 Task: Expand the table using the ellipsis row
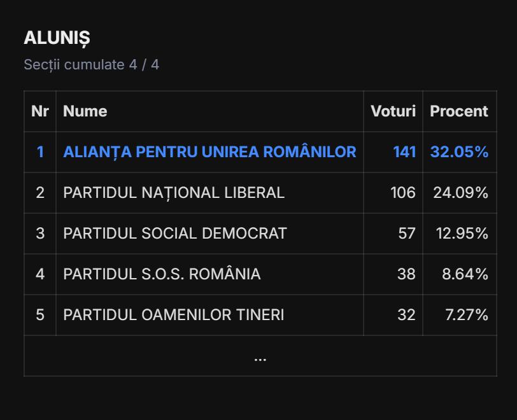(x=260, y=356)
